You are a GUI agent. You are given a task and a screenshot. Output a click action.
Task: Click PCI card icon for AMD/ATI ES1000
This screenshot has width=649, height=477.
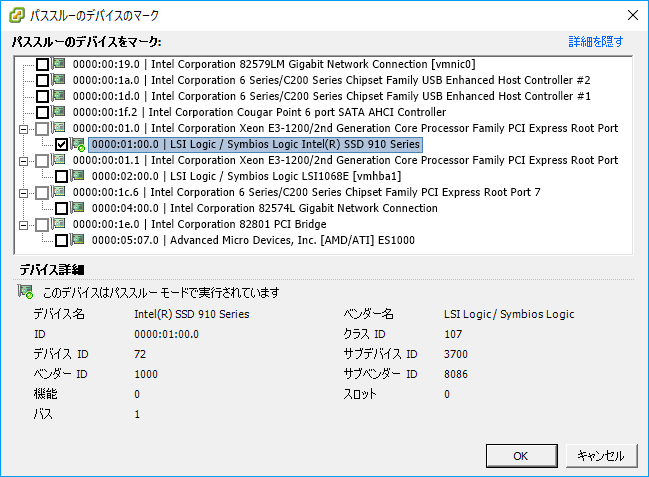tap(77, 239)
